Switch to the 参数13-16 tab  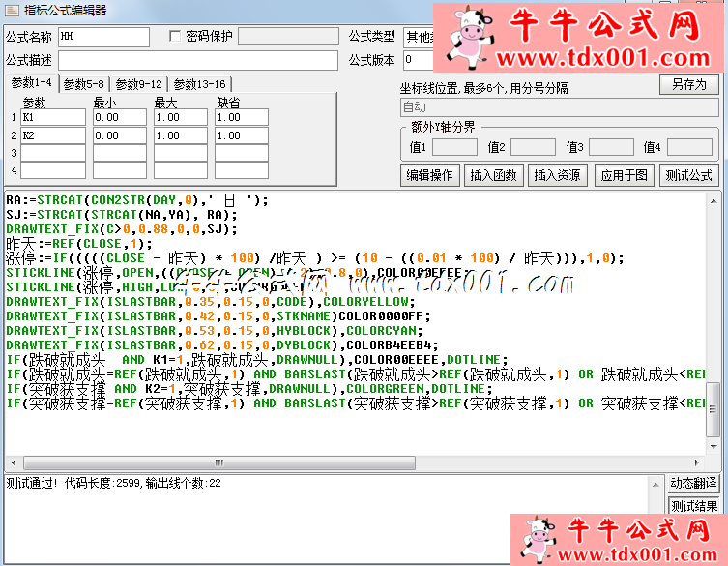pyautogui.click(x=199, y=84)
